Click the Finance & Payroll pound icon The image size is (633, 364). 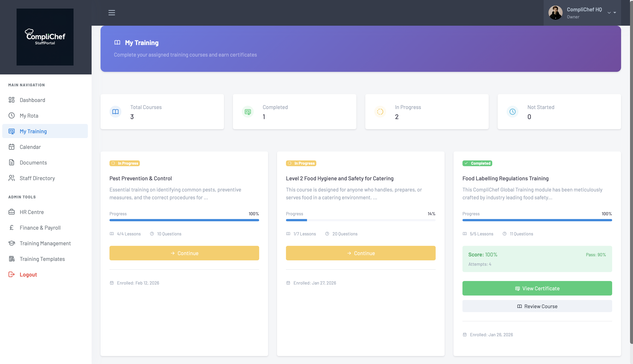pos(12,227)
